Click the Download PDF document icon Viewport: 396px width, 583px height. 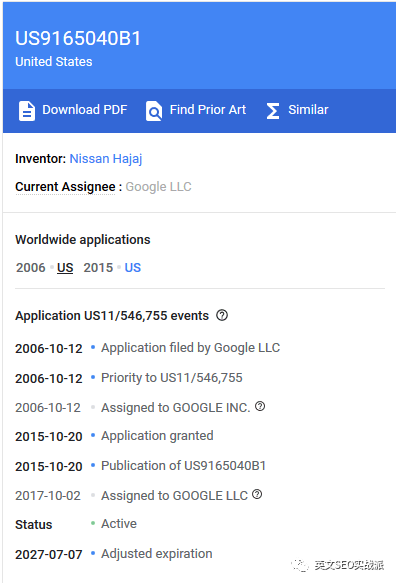pyautogui.click(x=27, y=110)
